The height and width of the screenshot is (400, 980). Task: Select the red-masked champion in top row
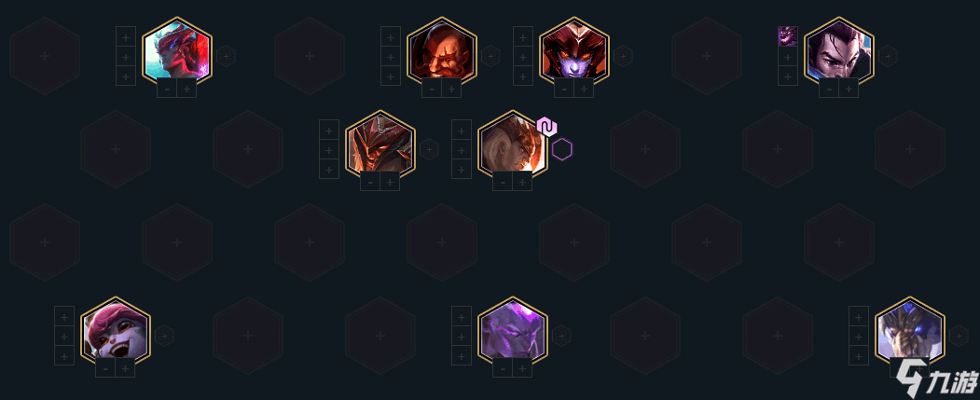pos(177,51)
